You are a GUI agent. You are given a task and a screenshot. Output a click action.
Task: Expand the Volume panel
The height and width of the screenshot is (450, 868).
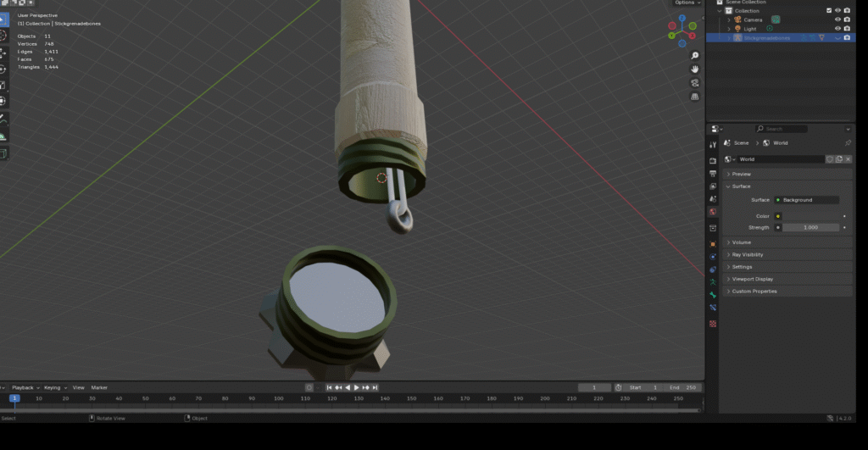742,242
